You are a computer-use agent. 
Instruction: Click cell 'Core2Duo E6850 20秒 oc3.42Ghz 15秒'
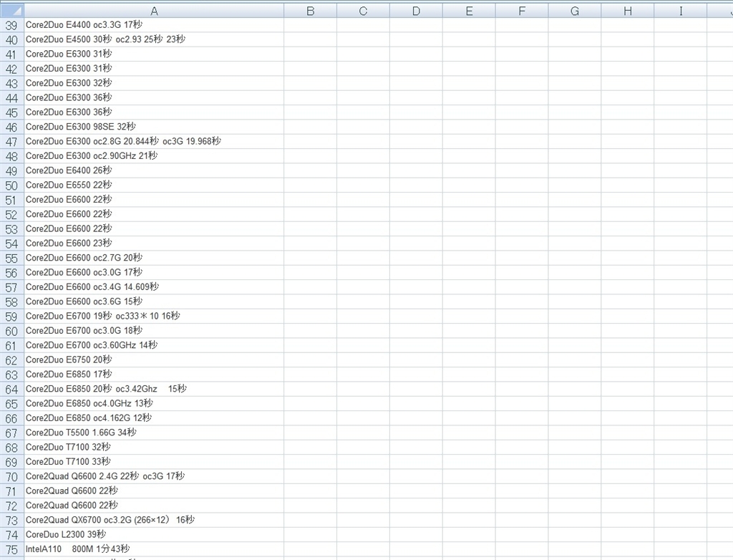(x=154, y=390)
